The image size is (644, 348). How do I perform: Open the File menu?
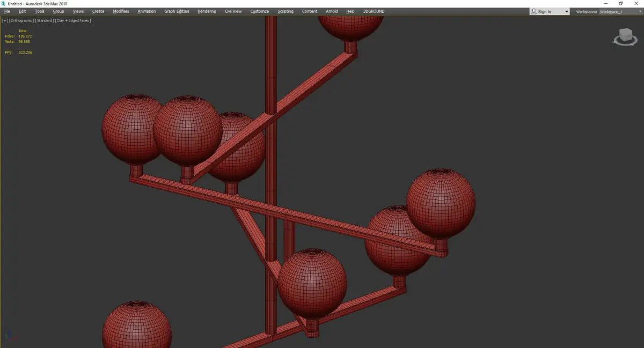click(7, 11)
